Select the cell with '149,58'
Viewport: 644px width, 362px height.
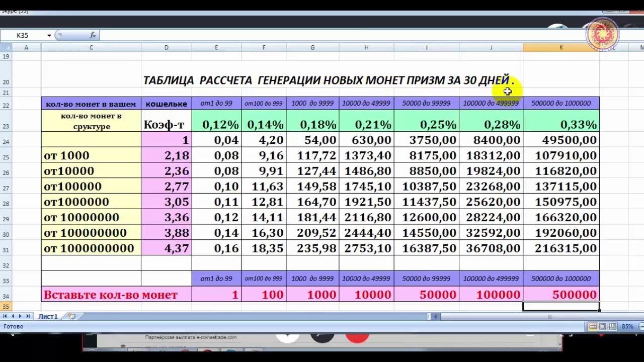click(312, 187)
